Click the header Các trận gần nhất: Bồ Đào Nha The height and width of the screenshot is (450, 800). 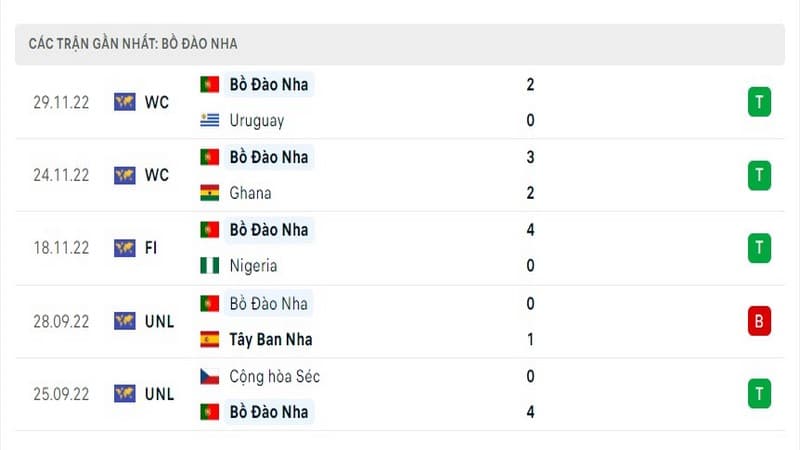[133, 44]
